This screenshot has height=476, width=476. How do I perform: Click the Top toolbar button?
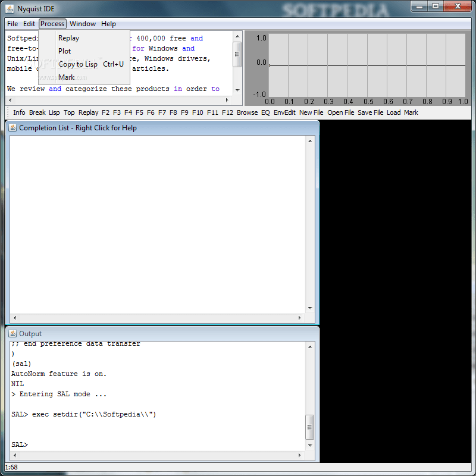[x=69, y=112]
